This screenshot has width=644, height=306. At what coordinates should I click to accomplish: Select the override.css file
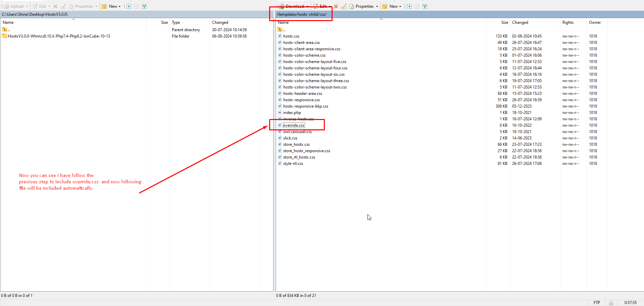[294, 125]
